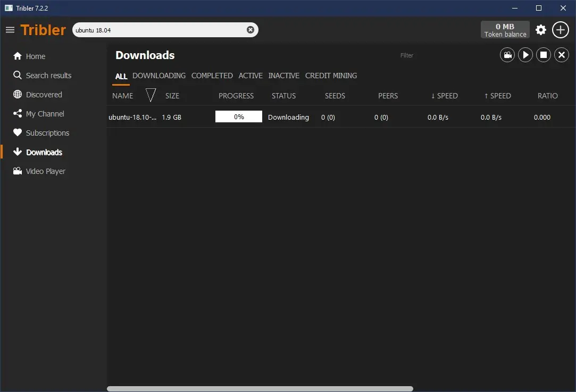Select the ALL downloads tab

tap(121, 76)
